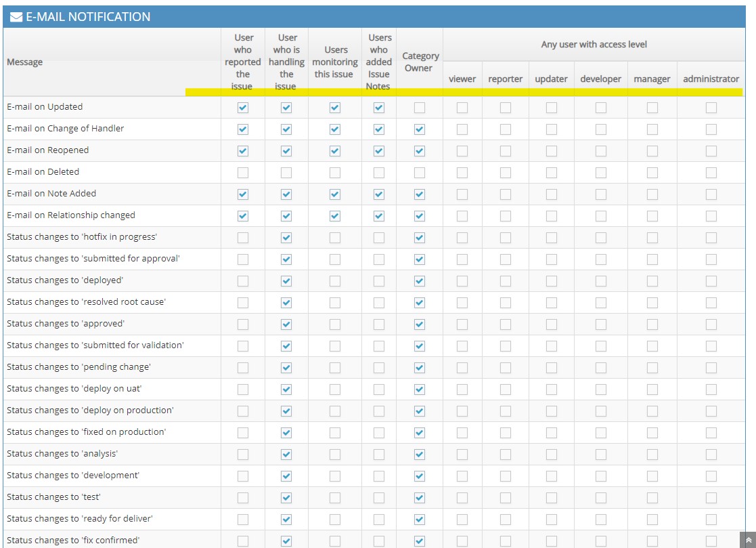
Task: Check Issue Notes users for 'test' status
Action: pos(379,498)
